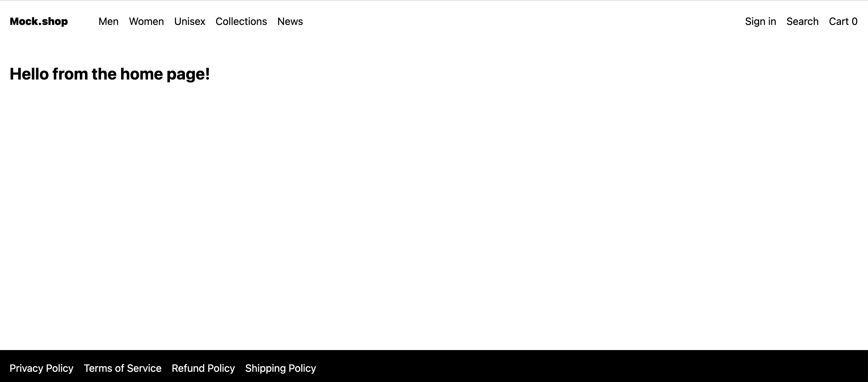The width and height of the screenshot is (868, 382).
Task: Expand the Women category menu
Action: click(x=146, y=22)
